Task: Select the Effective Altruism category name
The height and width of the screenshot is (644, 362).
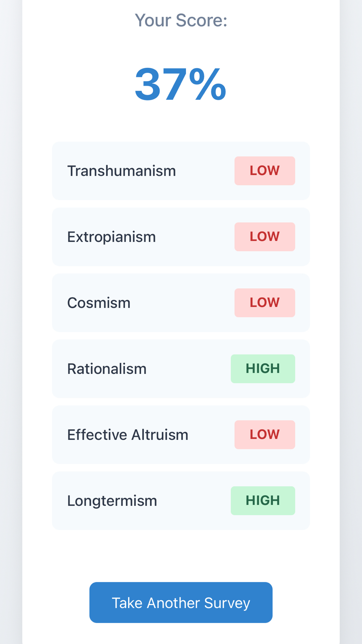Action: tap(127, 435)
